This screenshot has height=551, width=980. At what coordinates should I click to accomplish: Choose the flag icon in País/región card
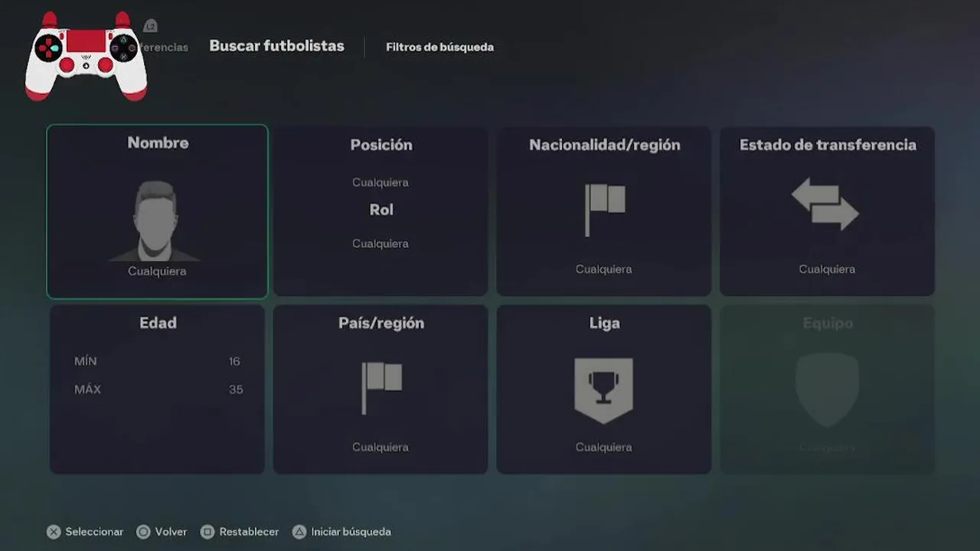pos(381,388)
